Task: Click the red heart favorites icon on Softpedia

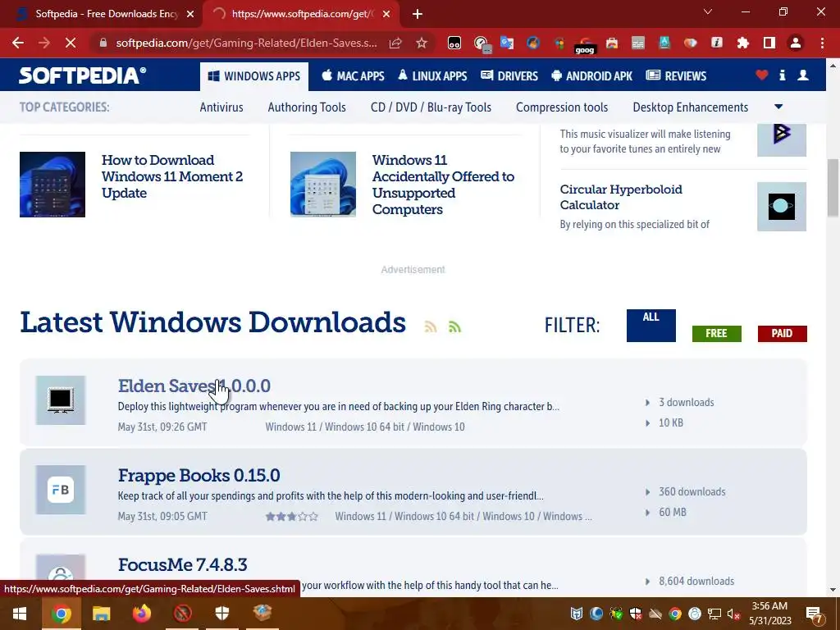Action: click(762, 75)
